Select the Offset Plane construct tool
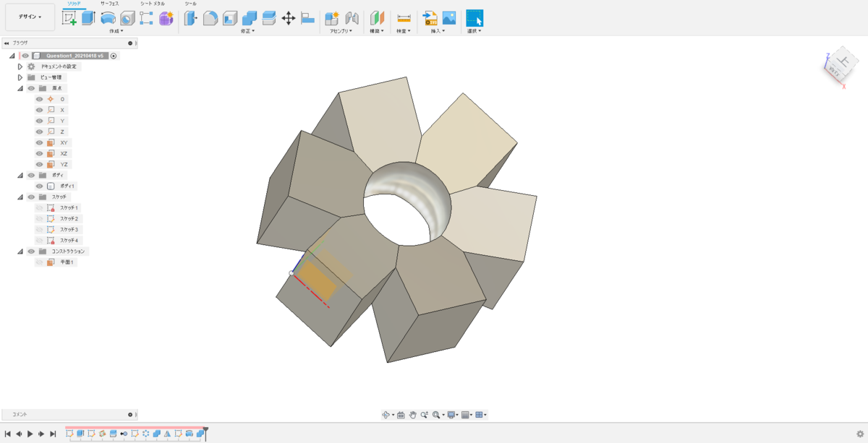868x443 pixels. (x=377, y=18)
